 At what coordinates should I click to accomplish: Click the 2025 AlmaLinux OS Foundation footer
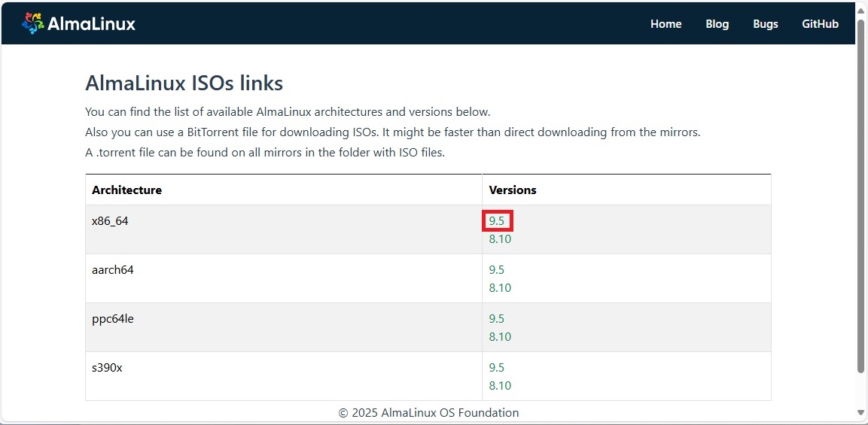tap(428, 413)
